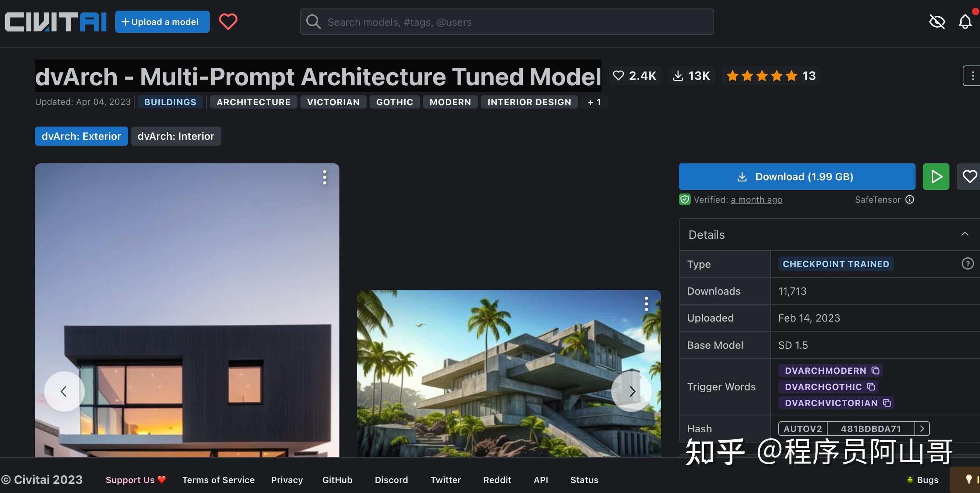Open the three-dot menu on palm tree image
980x493 pixels.
[646, 304]
